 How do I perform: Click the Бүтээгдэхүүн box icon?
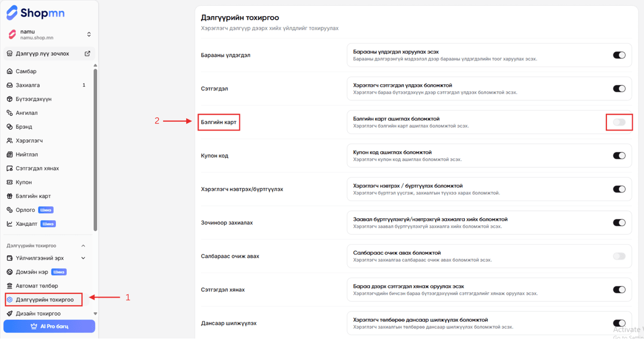click(x=10, y=99)
